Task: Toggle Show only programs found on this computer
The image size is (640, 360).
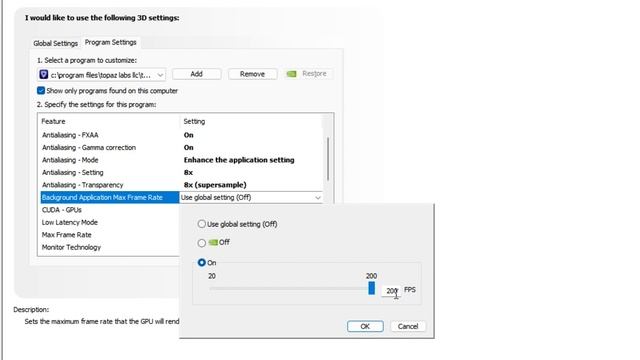Action: (x=41, y=91)
